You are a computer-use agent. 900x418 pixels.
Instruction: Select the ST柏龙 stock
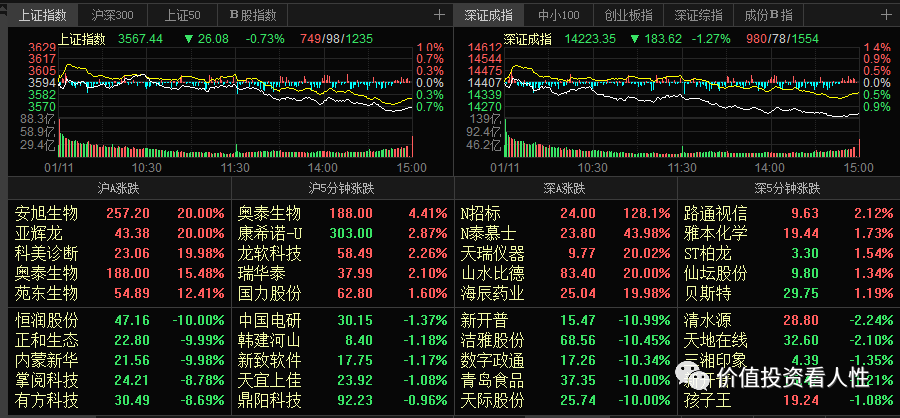click(789, 253)
